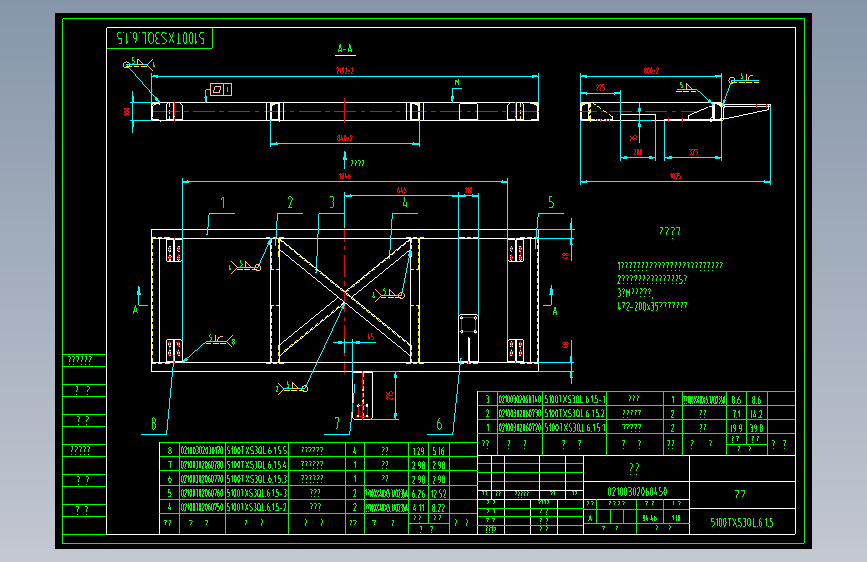Select the green N marker on section view

[x=457, y=82]
